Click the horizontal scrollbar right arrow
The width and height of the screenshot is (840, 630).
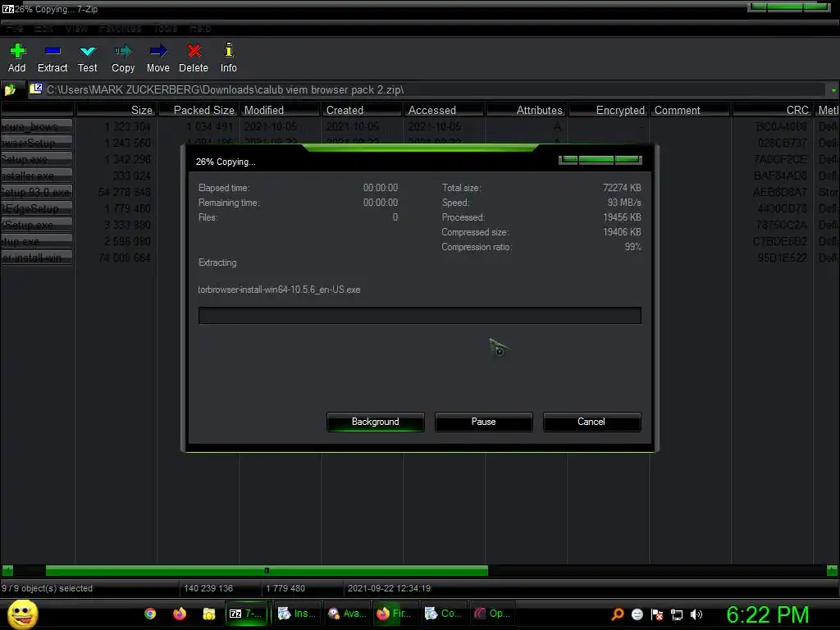(832, 571)
